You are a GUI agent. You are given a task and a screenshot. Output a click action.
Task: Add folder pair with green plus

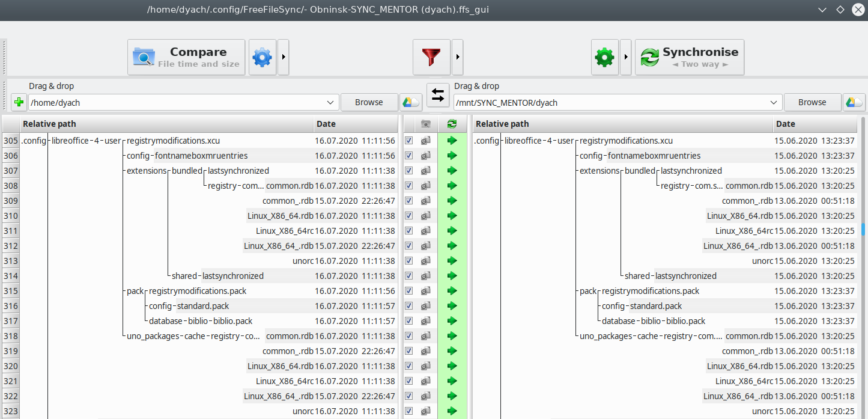(x=19, y=102)
